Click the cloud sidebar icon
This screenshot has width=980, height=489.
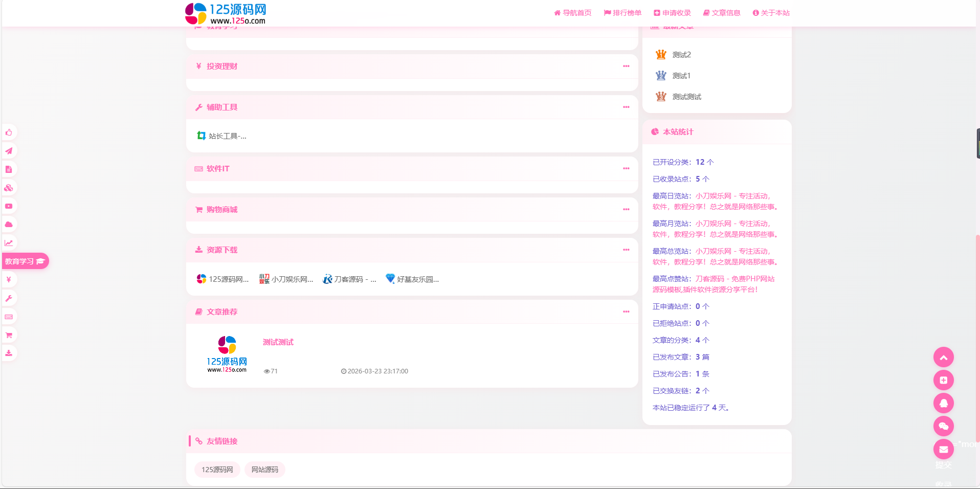(x=9, y=225)
